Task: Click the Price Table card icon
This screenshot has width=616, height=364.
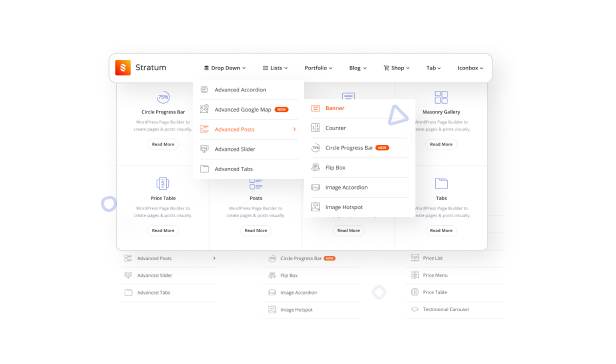Action: [x=163, y=183]
